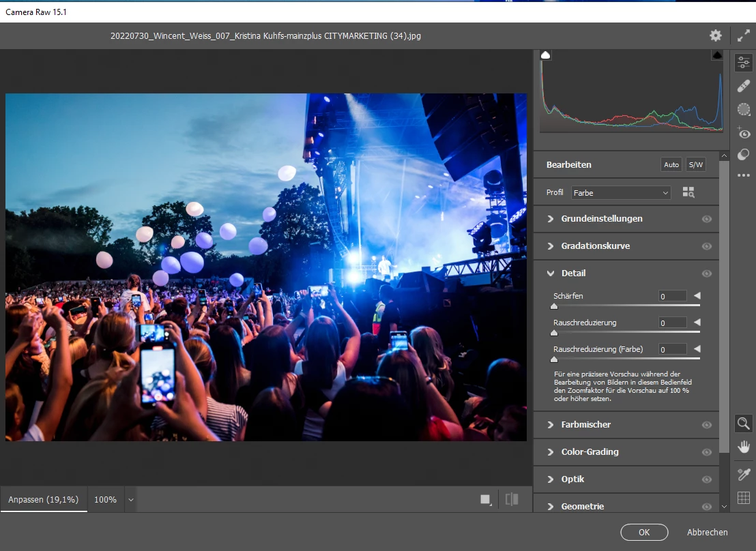Click the RGB histogram graph
This screenshot has width=756, height=551.
click(x=632, y=93)
